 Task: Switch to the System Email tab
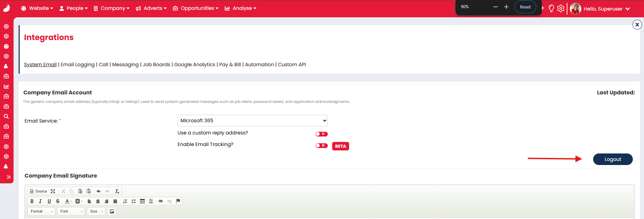(x=40, y=65)
